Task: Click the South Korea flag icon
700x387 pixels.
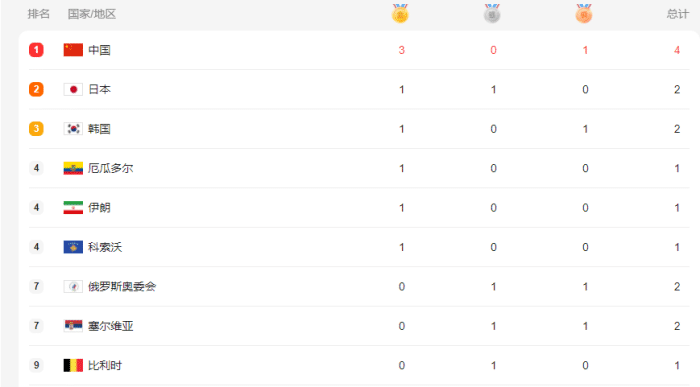Action: [73, 129]
